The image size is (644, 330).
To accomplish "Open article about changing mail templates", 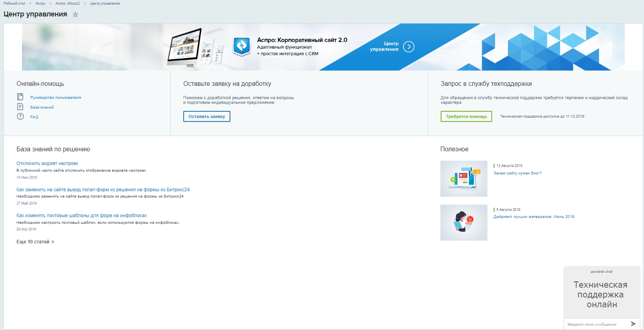I will (82, 216).
